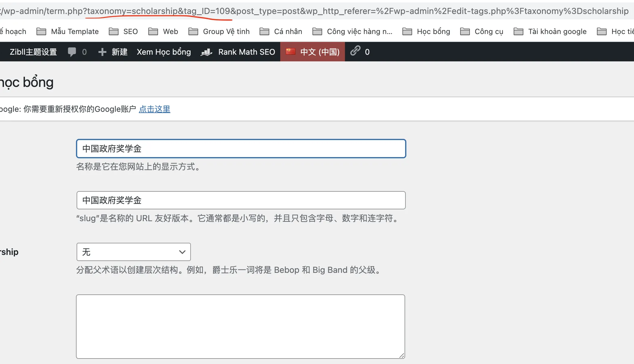634x364 pixels.
Task: Click the slug field below the name description
Action: tap(241, 200)
